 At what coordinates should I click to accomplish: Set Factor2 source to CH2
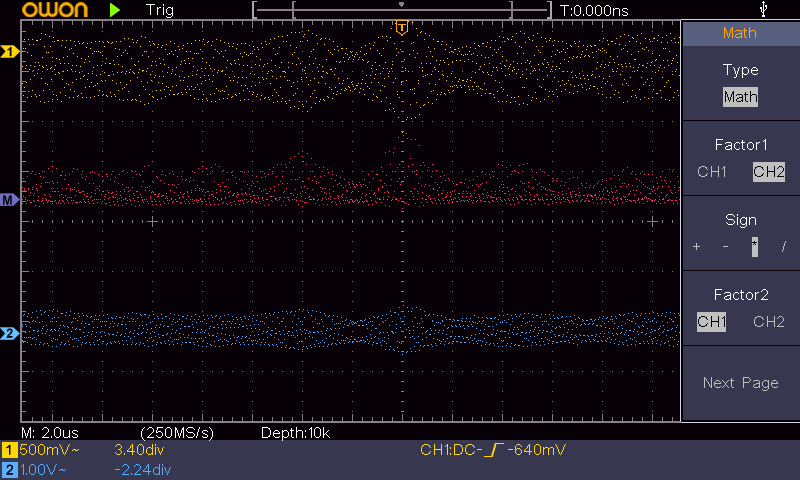[x=768, y=322]
